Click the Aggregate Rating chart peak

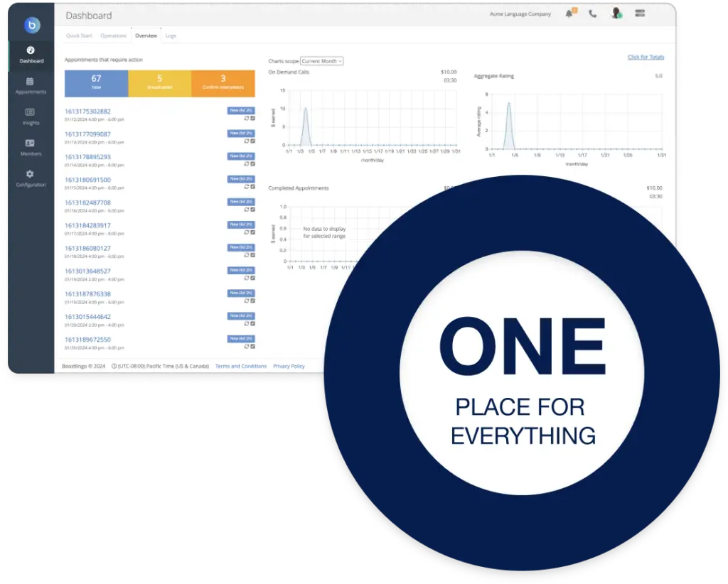click(509, 104)
